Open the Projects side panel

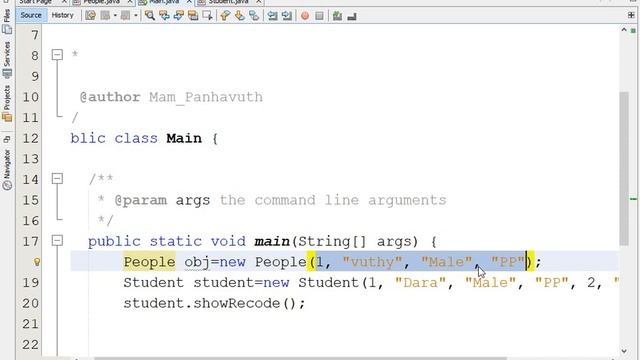(7, 103)
